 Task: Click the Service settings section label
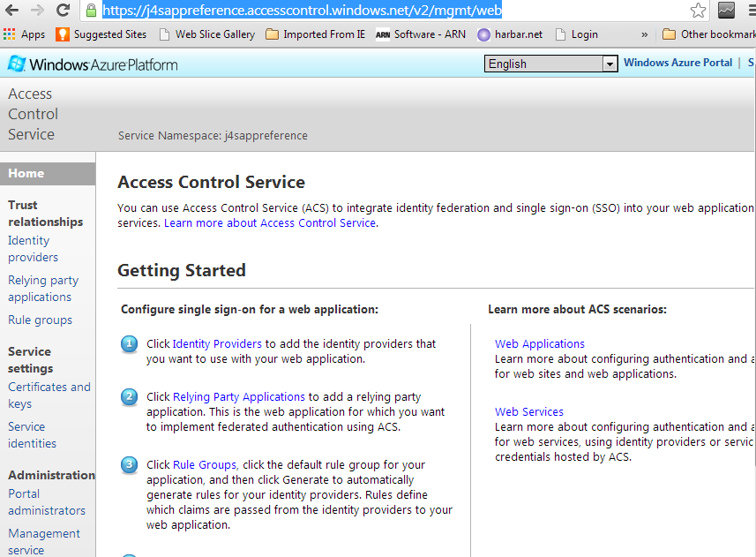[30, 360]
